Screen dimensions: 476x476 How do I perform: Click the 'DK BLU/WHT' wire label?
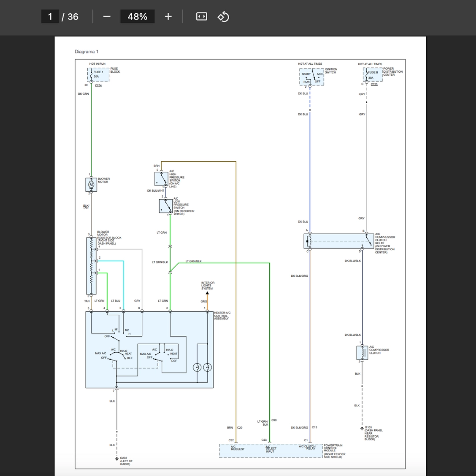coord(156,191)
